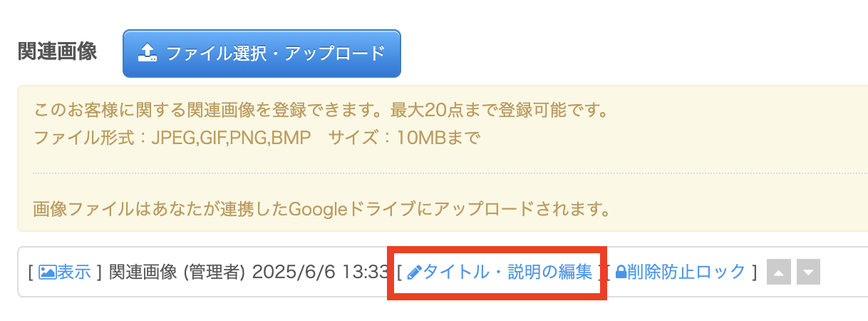Click the padlock icon beside 削除防止ロック
The height and width of the screenshot is (321, 868).
(x=620, y=272)
